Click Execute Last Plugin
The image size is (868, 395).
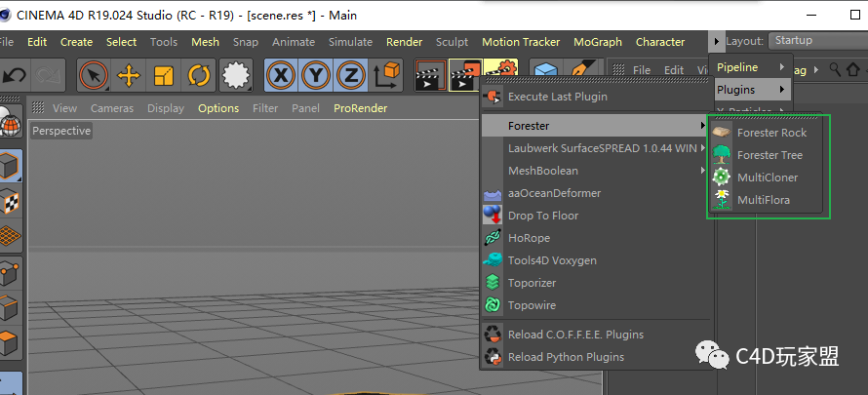pos(596,97)
